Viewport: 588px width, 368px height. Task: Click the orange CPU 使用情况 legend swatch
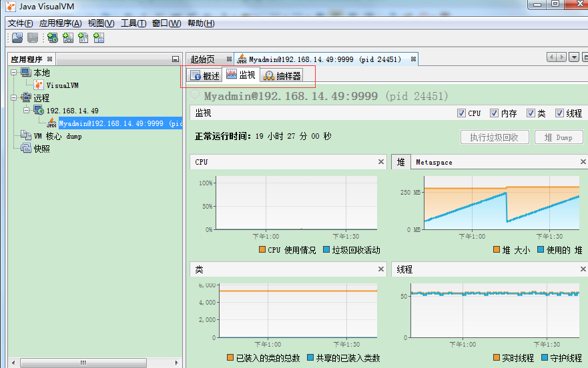click(x=262, y=250)
